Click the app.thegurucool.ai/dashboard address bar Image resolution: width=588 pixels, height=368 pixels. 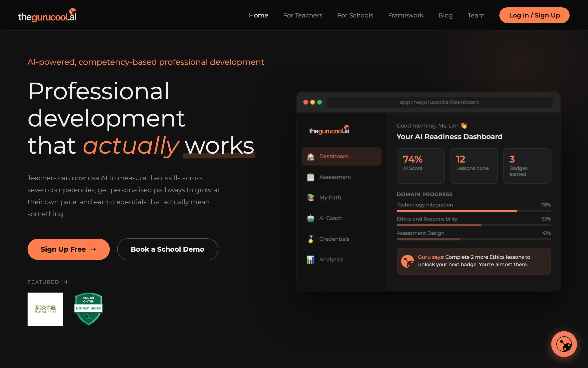click(x=440, y=102)
